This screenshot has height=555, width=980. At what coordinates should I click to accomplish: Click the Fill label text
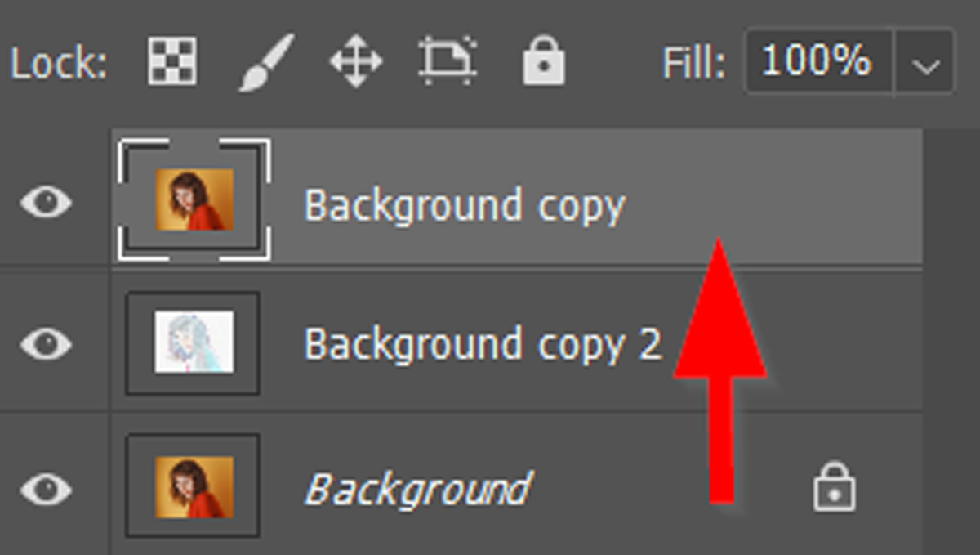[693, 62]
